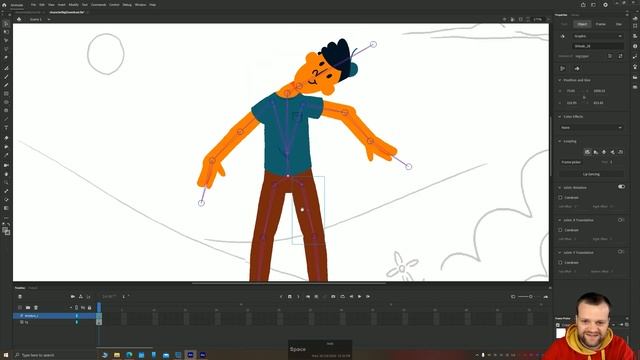Select the Oval tool

[6, 102]
